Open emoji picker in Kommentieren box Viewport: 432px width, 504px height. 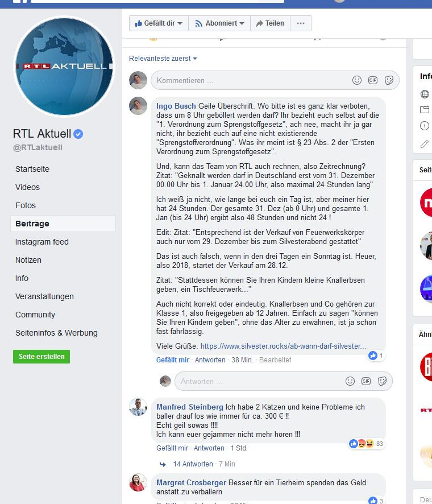click(357, 80)
